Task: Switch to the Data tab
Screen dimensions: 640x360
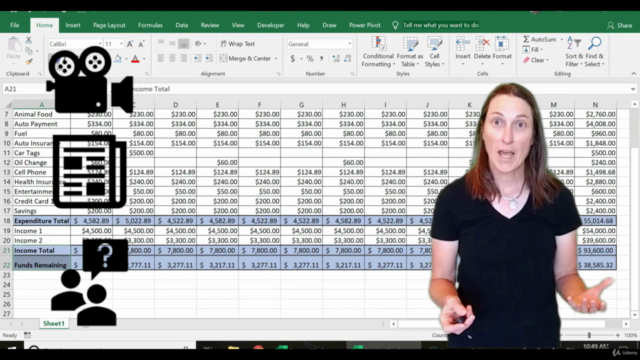Action: click(x=182, y=25)
